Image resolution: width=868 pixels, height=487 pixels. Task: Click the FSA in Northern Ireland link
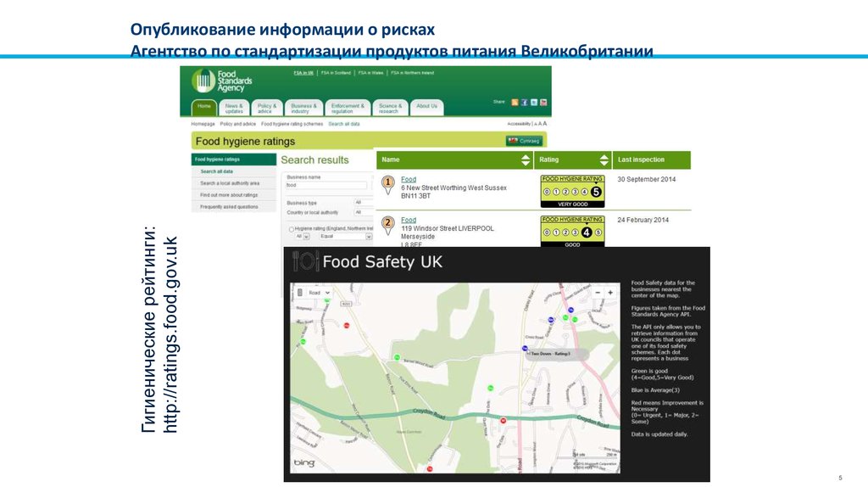point(413,73)
